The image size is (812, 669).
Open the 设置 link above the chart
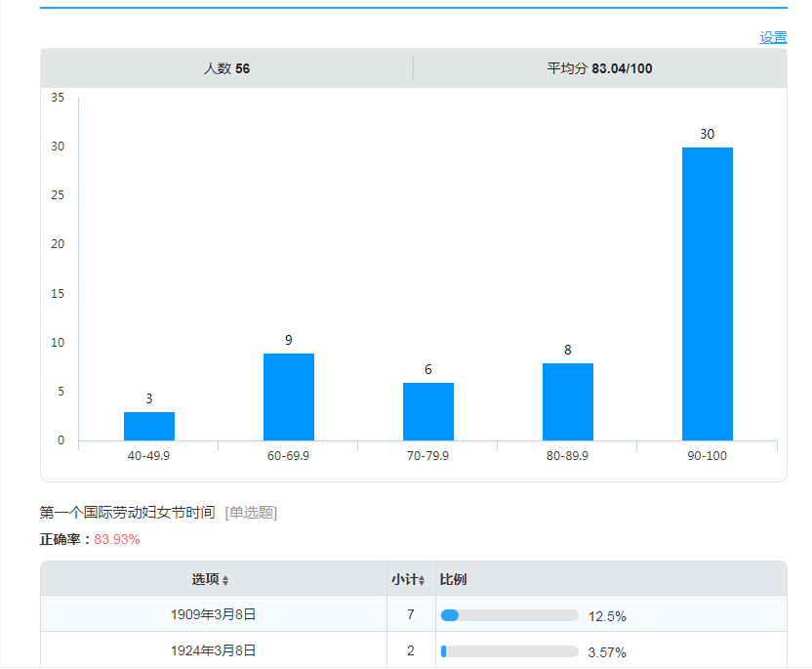coord(773,37)
